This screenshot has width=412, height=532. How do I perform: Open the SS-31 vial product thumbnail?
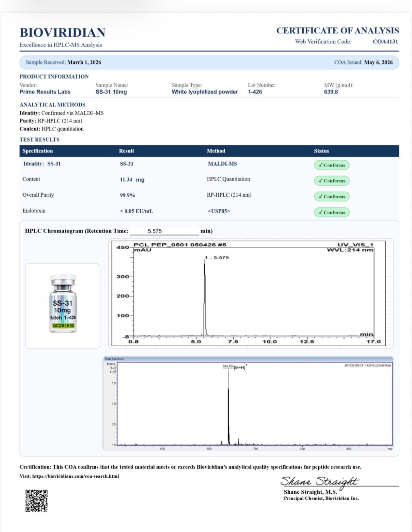coord(63,306)
